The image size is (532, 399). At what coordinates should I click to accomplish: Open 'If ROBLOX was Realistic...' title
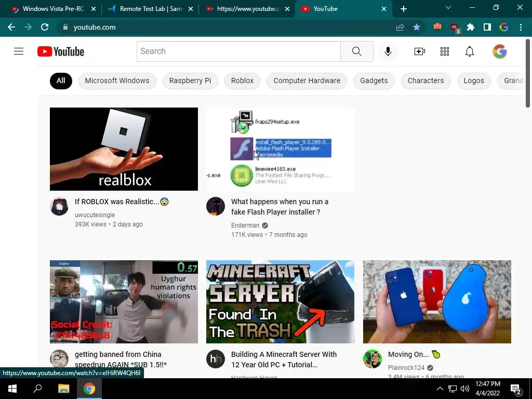(122, 202)
